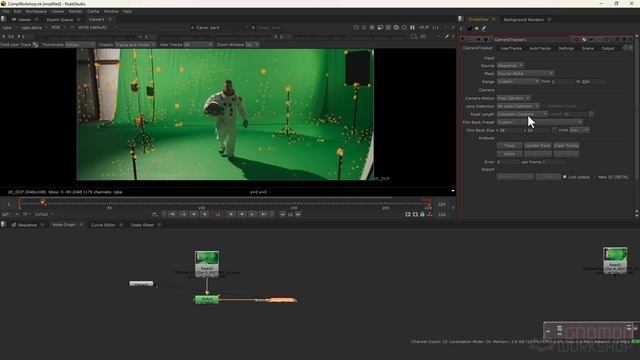Jump to the first frame button
640x360 pixels.
tap(172, 214)
